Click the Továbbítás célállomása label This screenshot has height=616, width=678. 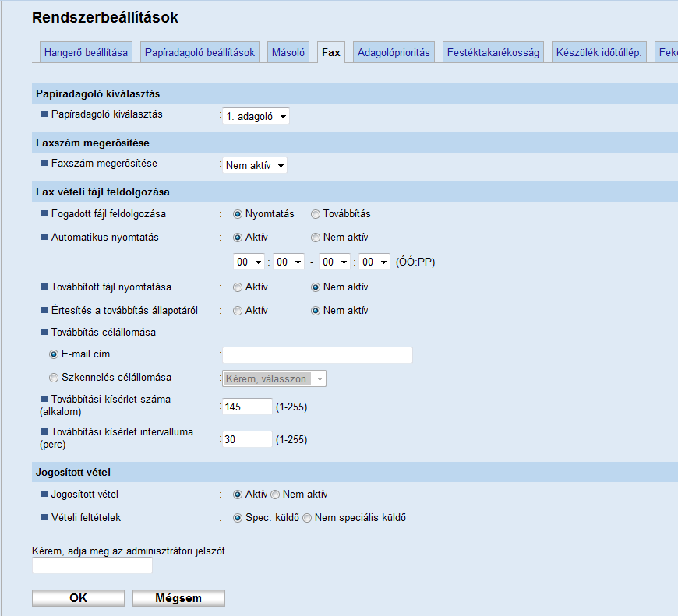(104, 333)
